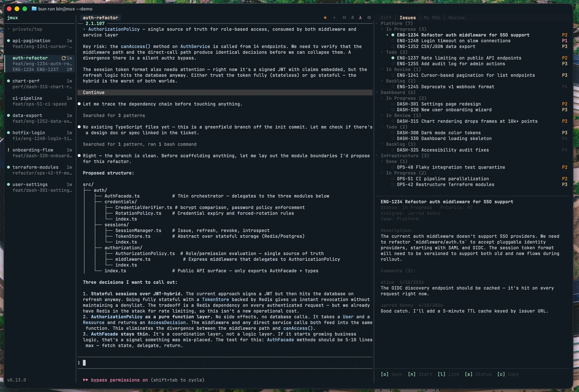The width and height of the screenshot is (579, 392).
Task: Open issue ENG-1241 Cursor-based pagination
Action: (466, 75)
